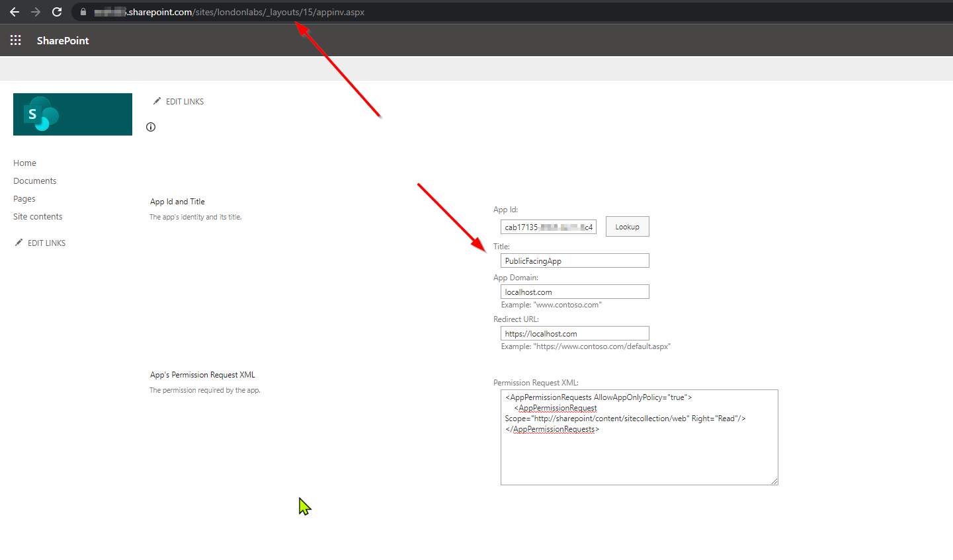Reload the page with refresh icon

click(57, 12)
